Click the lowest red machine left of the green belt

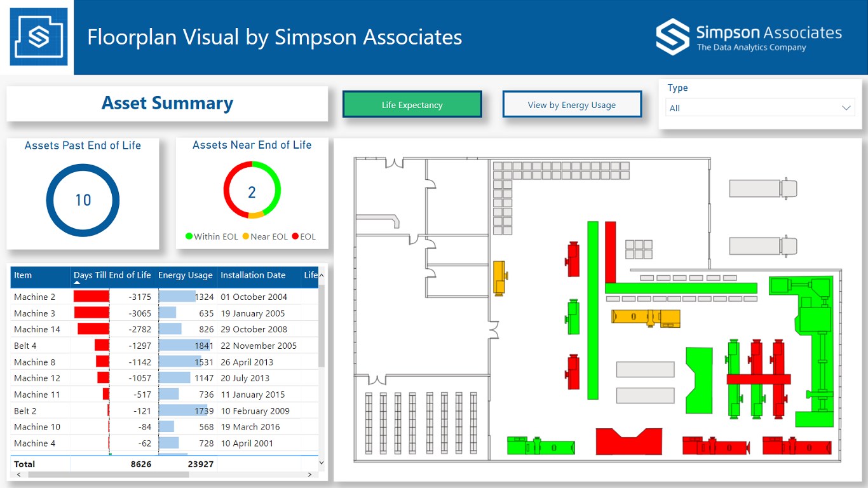(x=573, y=372)
